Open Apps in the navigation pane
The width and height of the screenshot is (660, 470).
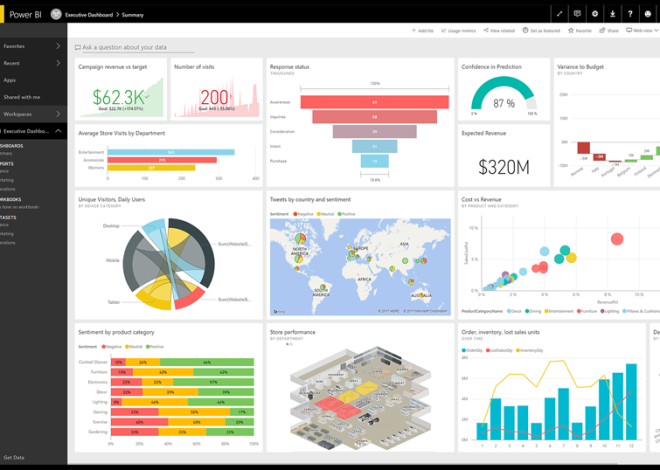pyautogui.click(x=9, y=80)
